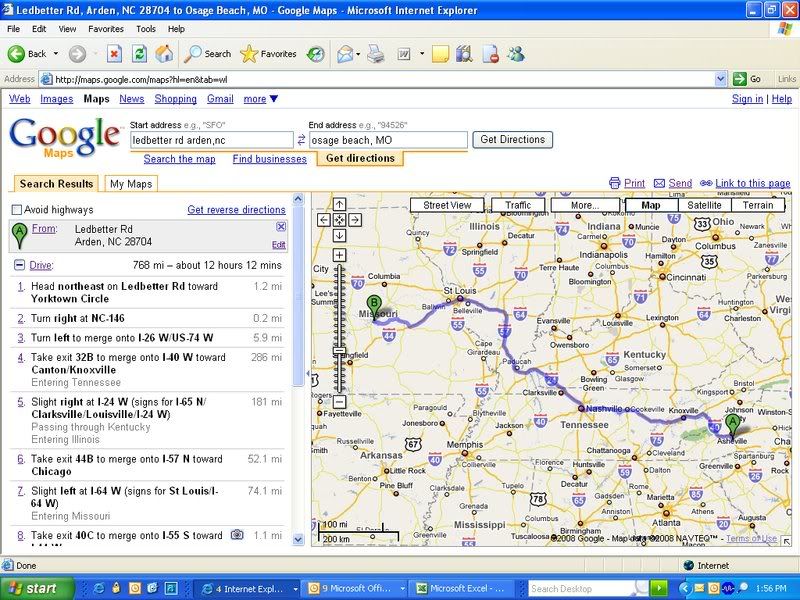Open the File menu
The image size is (800, 600).
(13, 29)
